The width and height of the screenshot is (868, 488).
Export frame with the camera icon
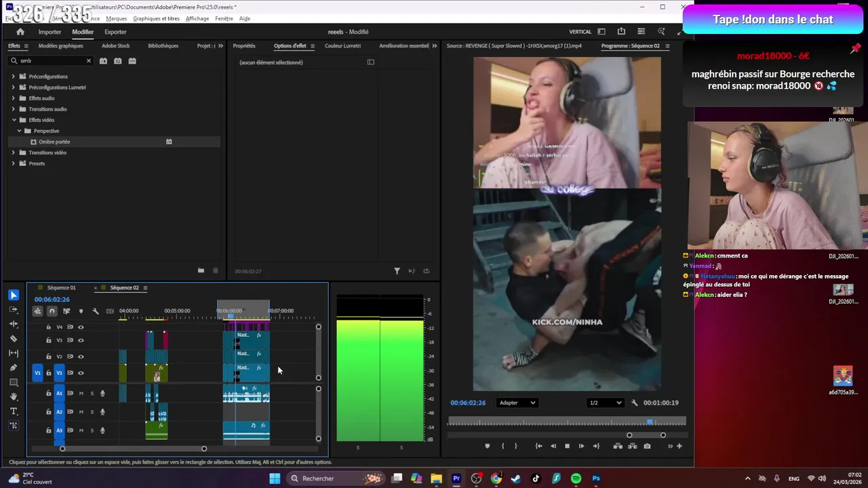[647, 446]
